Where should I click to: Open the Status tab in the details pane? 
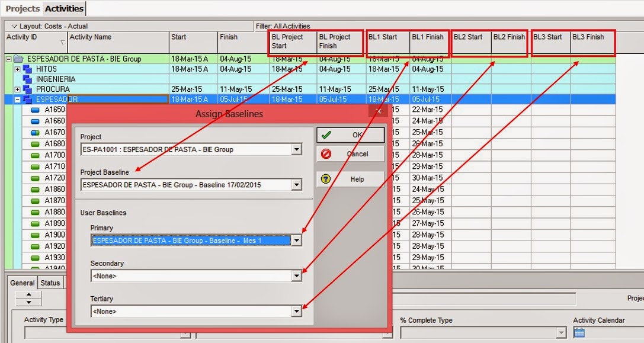[x=50, y=283]
